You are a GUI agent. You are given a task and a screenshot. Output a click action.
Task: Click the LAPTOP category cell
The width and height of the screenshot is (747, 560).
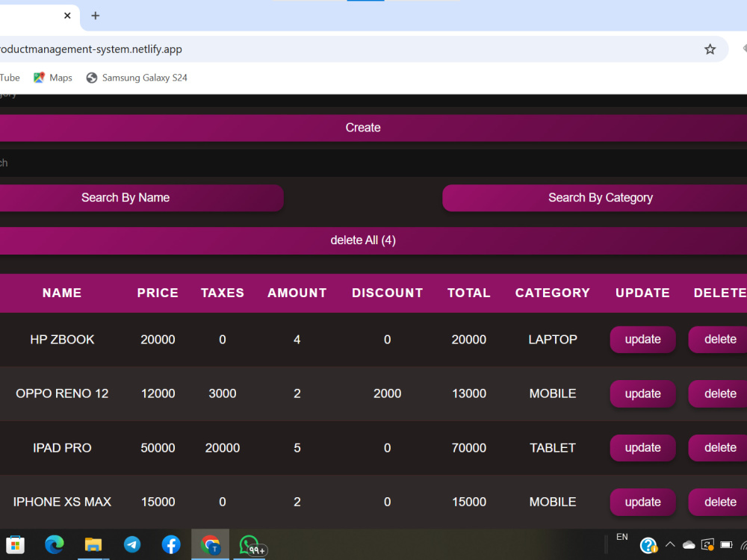(553, 340)
